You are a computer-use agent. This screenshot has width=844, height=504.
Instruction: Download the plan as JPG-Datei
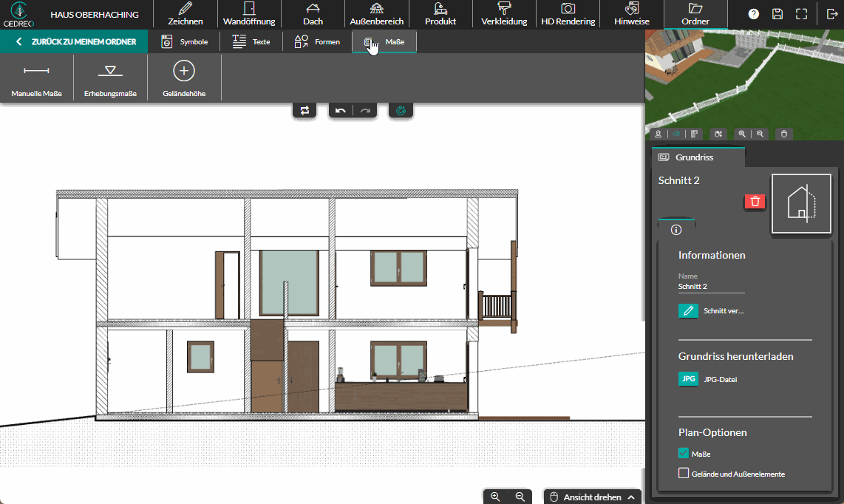(x=688, y=379)
